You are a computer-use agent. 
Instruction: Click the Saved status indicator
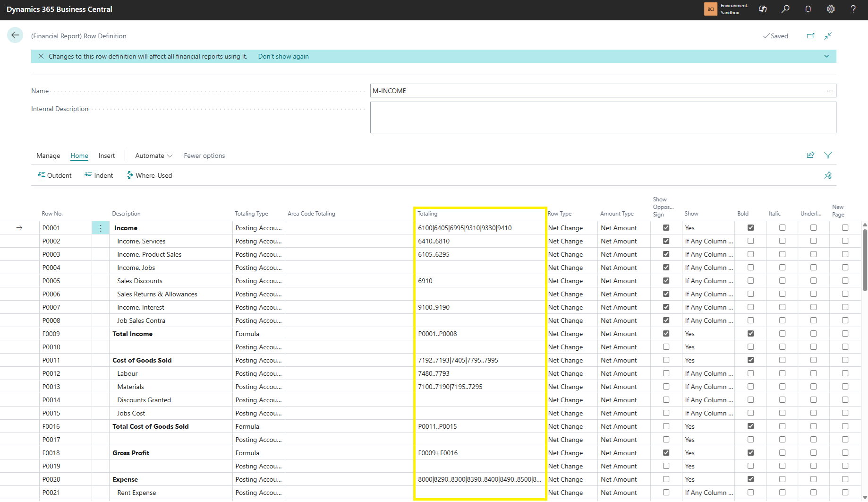pos(775,36)
